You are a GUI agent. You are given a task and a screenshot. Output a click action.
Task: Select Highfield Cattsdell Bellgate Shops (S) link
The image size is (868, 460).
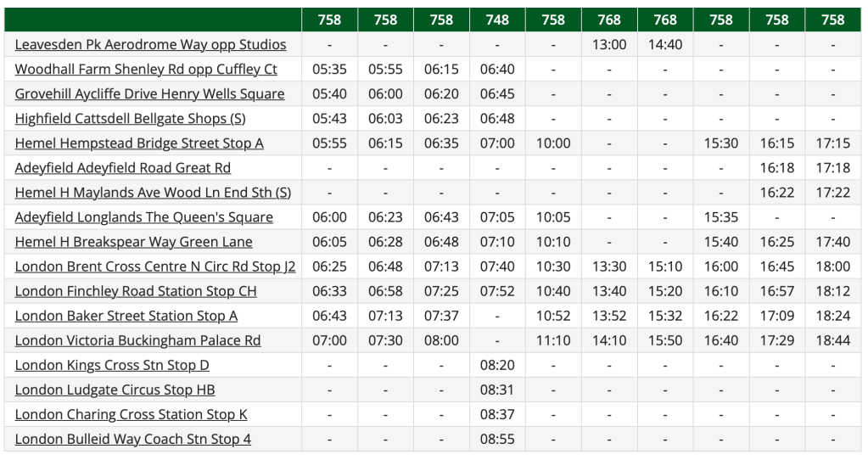click(x=131, y=119)
